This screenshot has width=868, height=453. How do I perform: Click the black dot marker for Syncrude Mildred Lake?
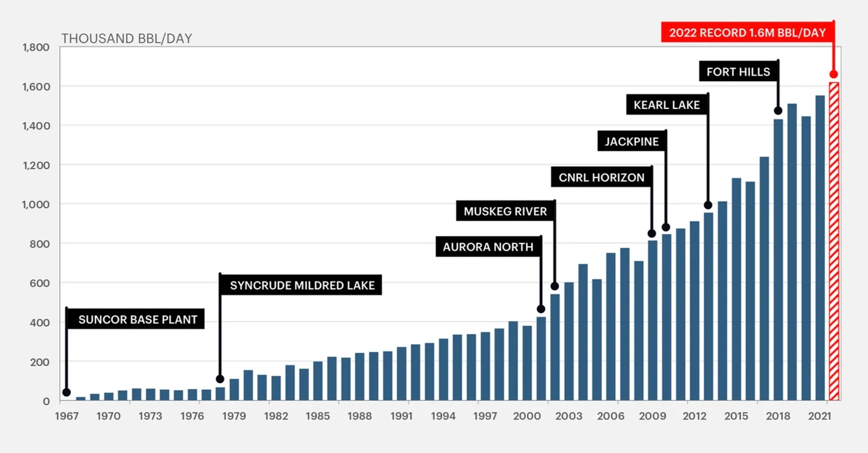click(220, 379)
